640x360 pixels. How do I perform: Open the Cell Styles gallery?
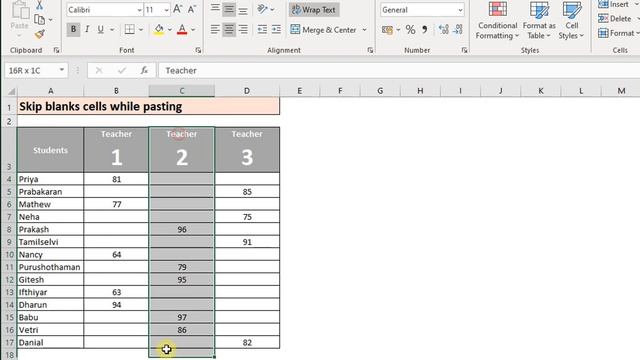[571, 20]
